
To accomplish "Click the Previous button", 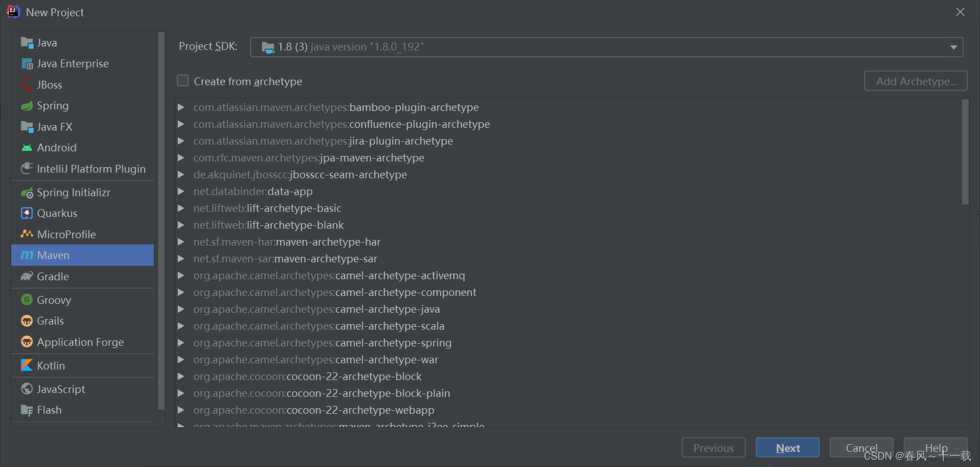I will click(x=714, y=447).
